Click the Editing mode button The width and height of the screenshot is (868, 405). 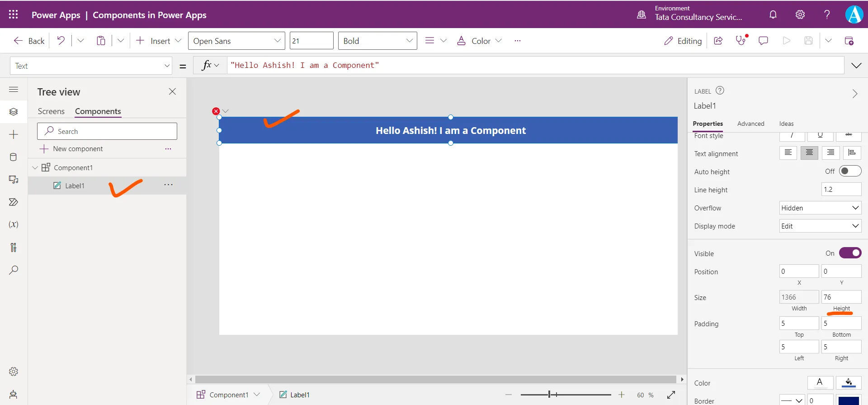[683, 41]
